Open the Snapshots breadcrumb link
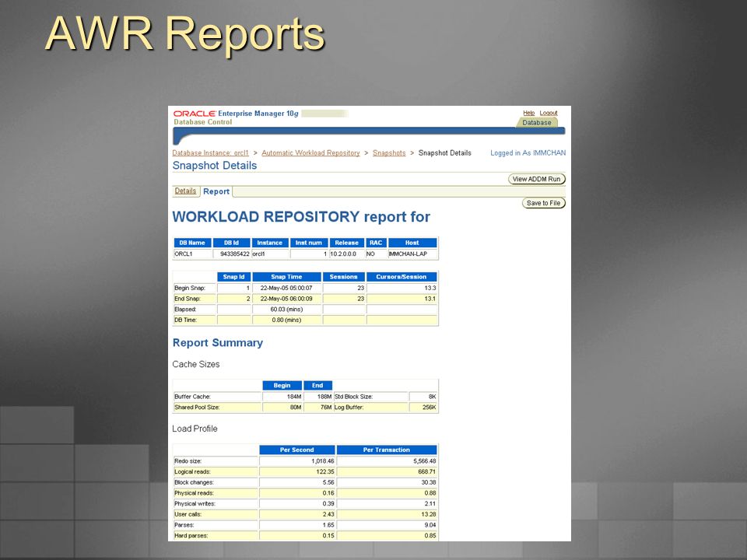 point(389,153)
